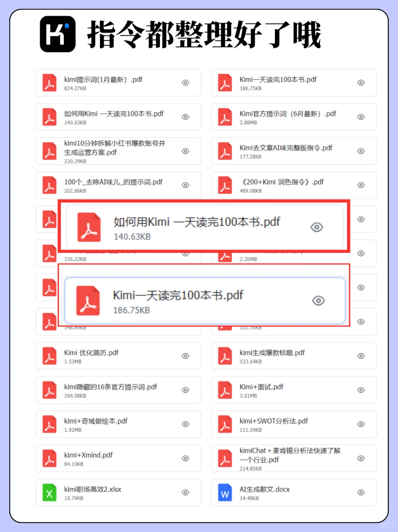
Task: Click file name kimi+SWOT分析法.pdf
Action: tap(274, 421)
